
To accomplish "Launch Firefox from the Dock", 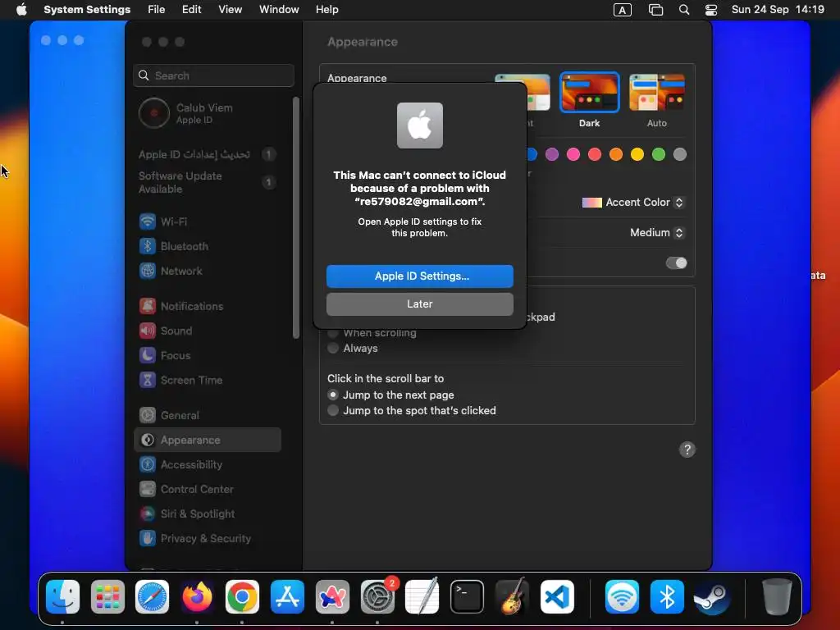I will coord(197,597).
